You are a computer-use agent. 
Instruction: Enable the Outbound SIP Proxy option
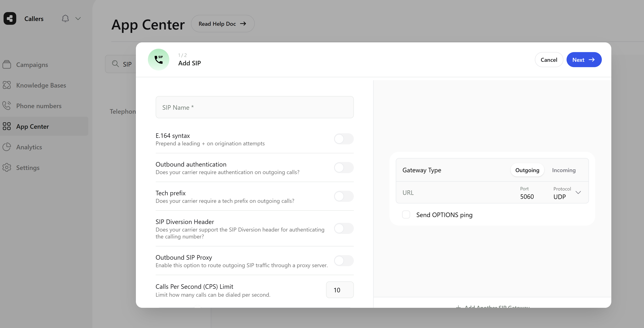coord(344,260)
